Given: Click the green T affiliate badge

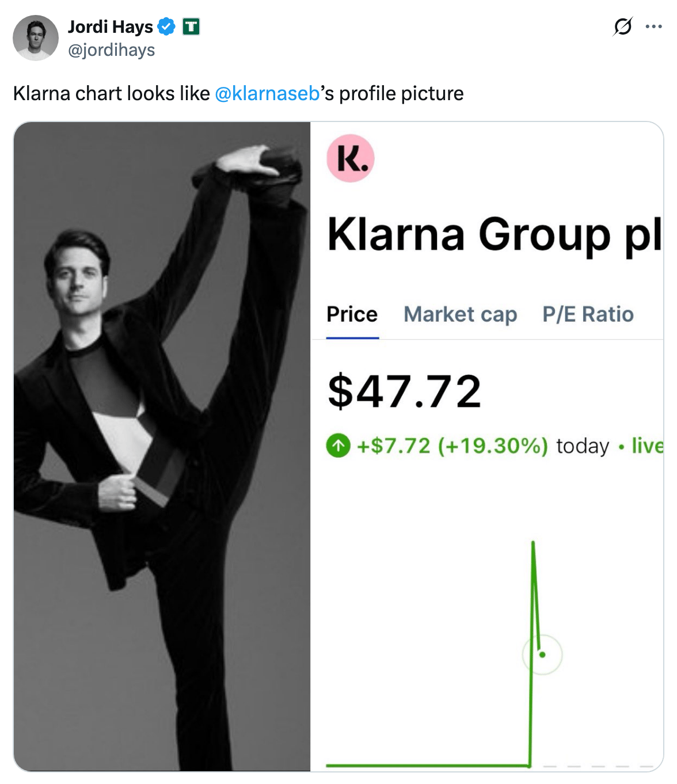Looking at the screenshot, I should coord(191,26).
